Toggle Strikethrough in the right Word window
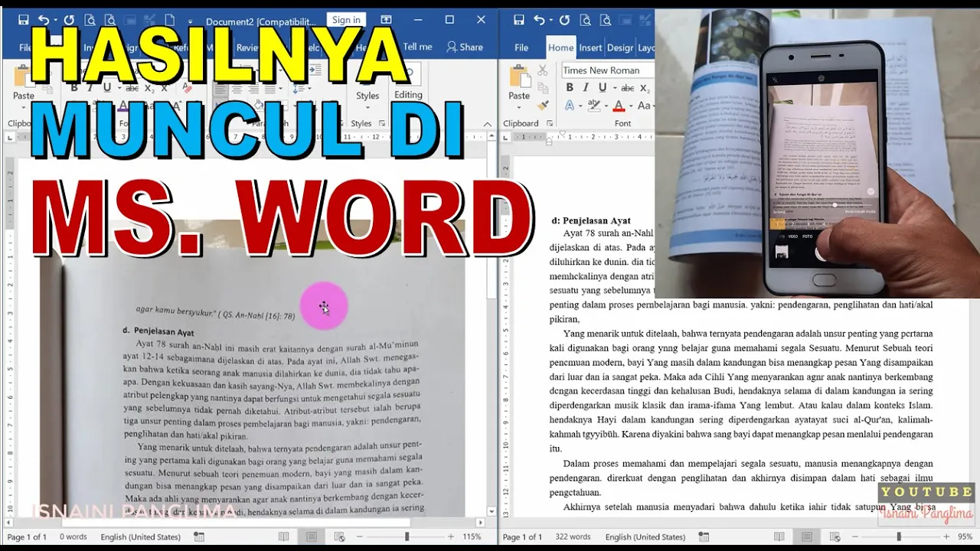 coord(628,88)
